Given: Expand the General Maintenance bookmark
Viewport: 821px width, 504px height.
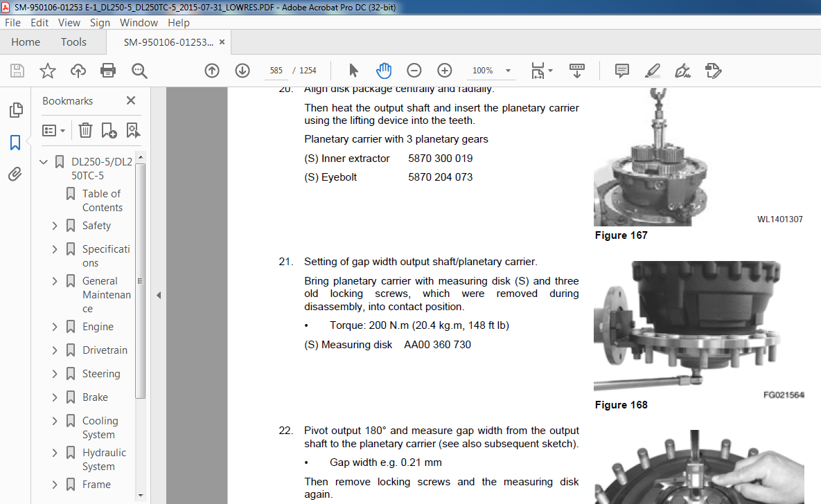Looking at the screenshot, I should [x=55, y=281].
